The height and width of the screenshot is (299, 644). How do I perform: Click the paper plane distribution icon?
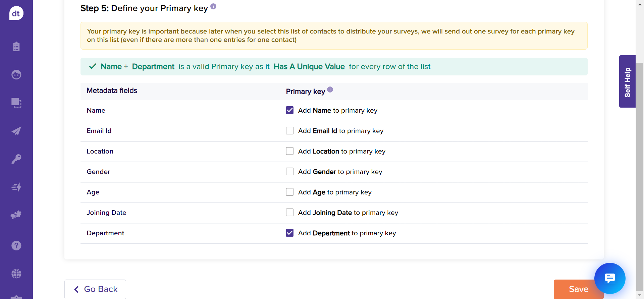(x=16, y=131)
